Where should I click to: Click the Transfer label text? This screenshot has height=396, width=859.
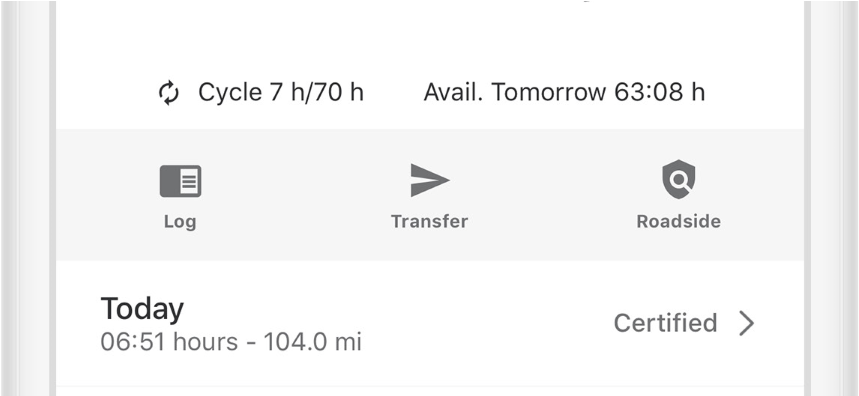(430, 221)
